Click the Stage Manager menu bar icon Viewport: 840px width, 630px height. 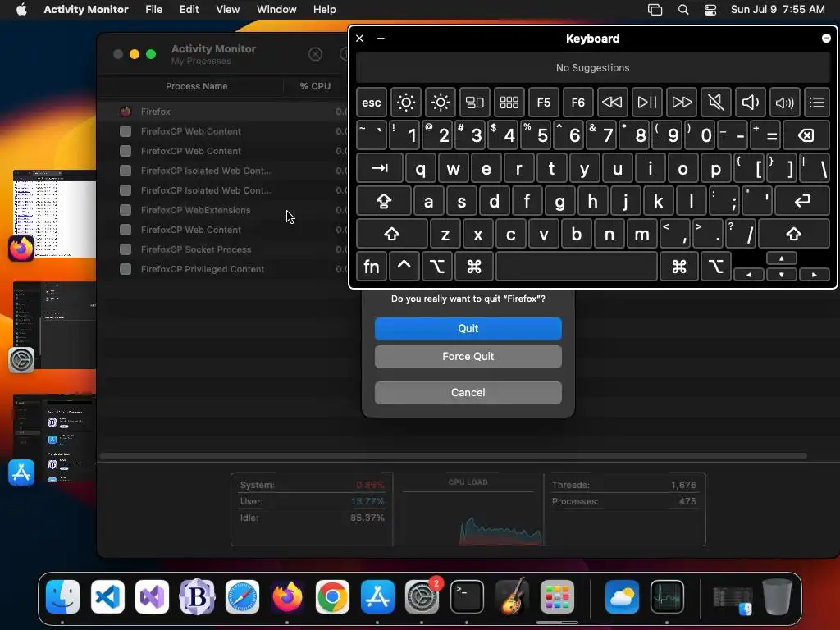pos(655,9)
